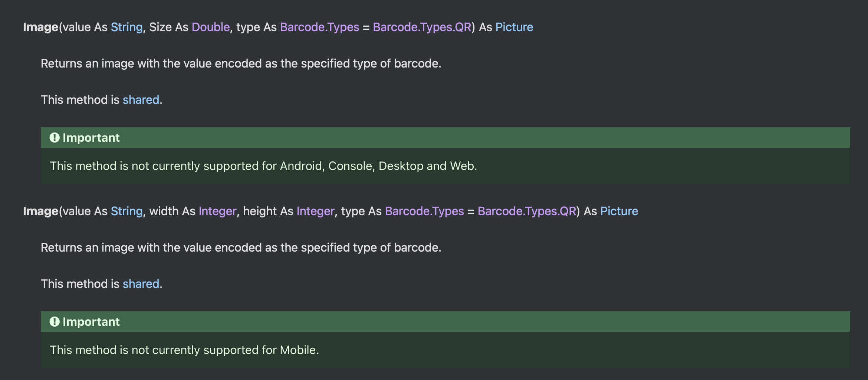This screenshot has height=380, width=868.
Task: Open the Double type link
Action: coord(211,27)
